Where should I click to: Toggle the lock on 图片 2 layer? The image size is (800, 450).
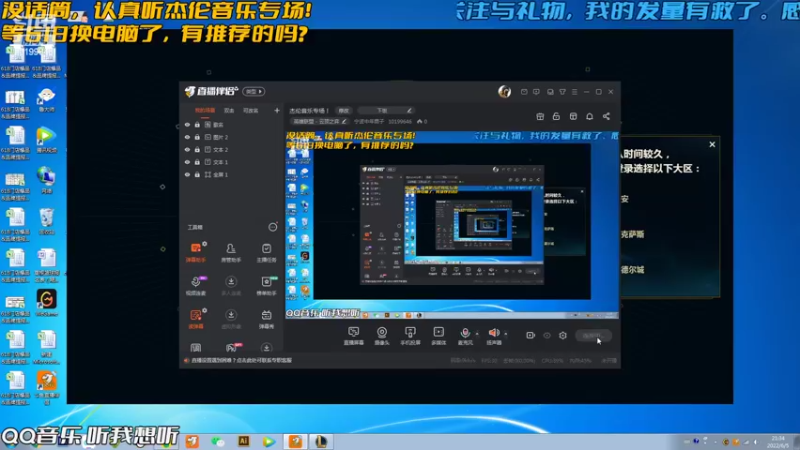tap(197, 137)
